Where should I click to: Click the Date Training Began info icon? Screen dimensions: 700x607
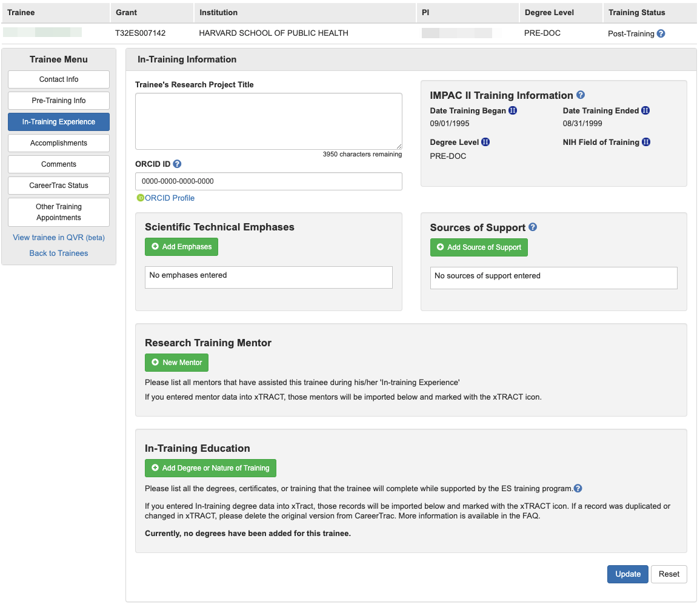click(513, 111)
